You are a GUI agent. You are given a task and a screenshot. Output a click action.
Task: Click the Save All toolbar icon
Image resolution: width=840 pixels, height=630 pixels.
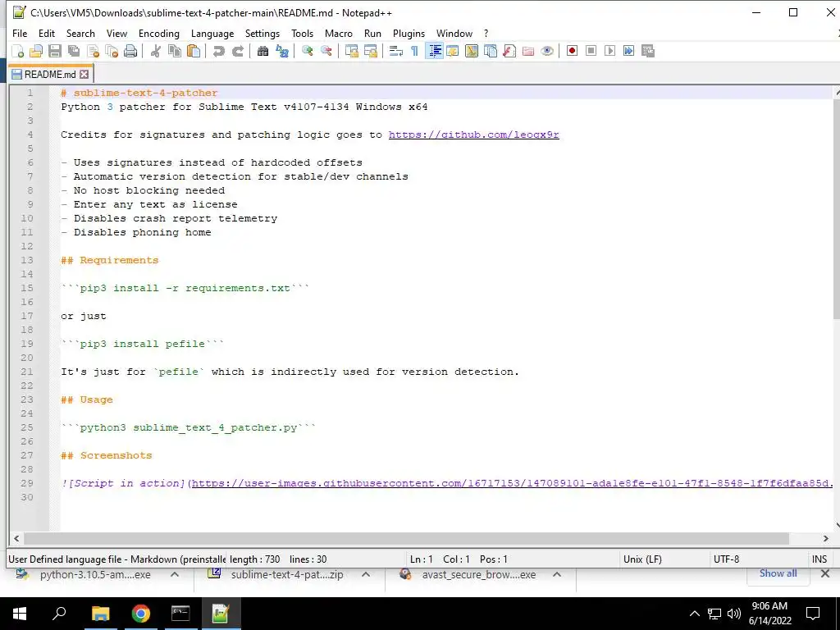tap(73, 51)
